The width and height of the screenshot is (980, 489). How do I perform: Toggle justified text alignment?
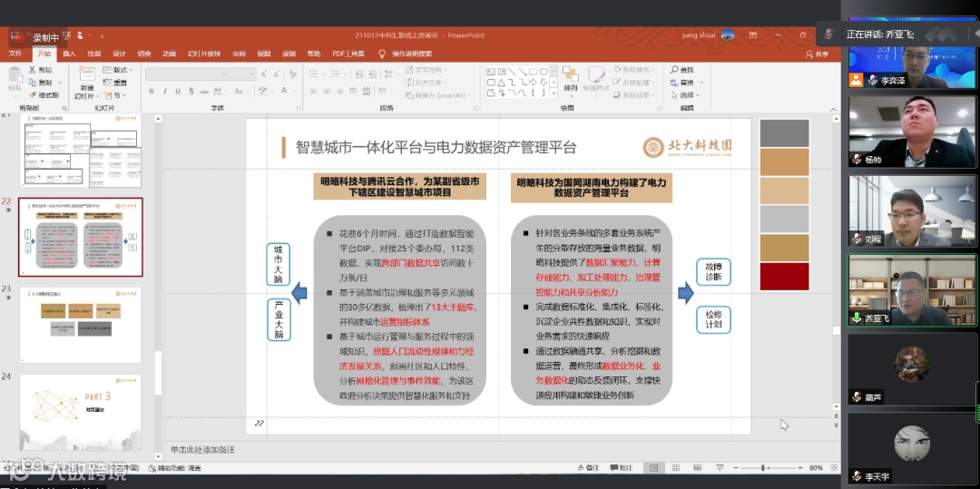(x=352, y=92)
